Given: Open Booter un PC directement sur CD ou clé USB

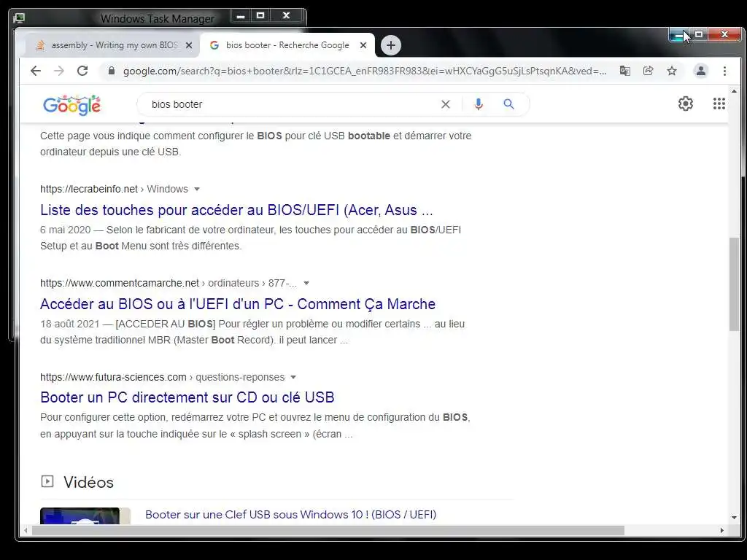Looking at the screenshot, I should (187, 397).
